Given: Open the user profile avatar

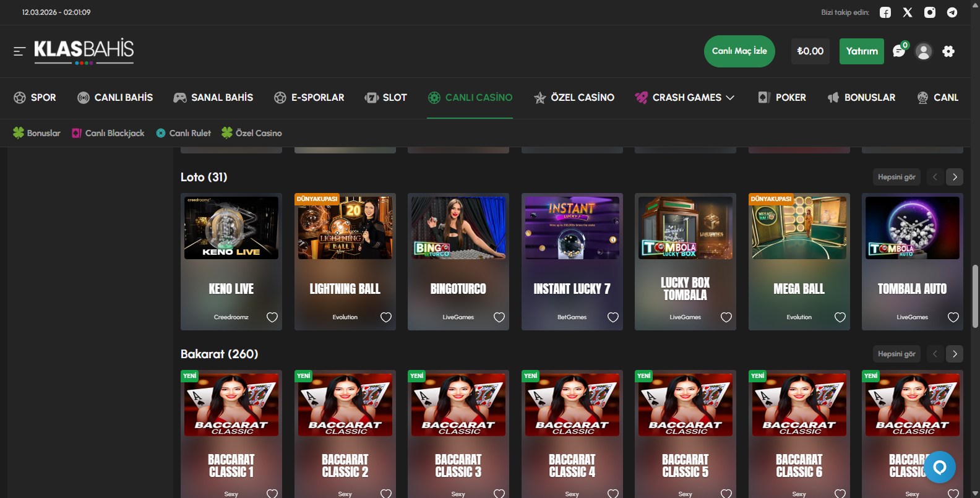Looking at the screenshot, I should [x=924, y=51].
